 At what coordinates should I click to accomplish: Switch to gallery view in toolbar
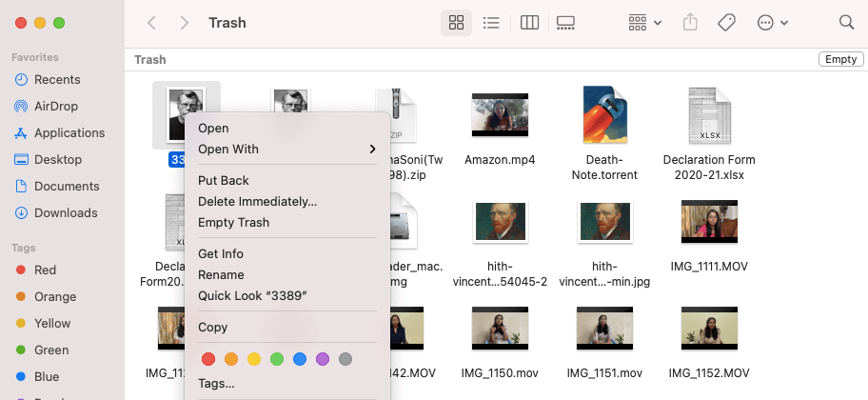pos(565,23)
